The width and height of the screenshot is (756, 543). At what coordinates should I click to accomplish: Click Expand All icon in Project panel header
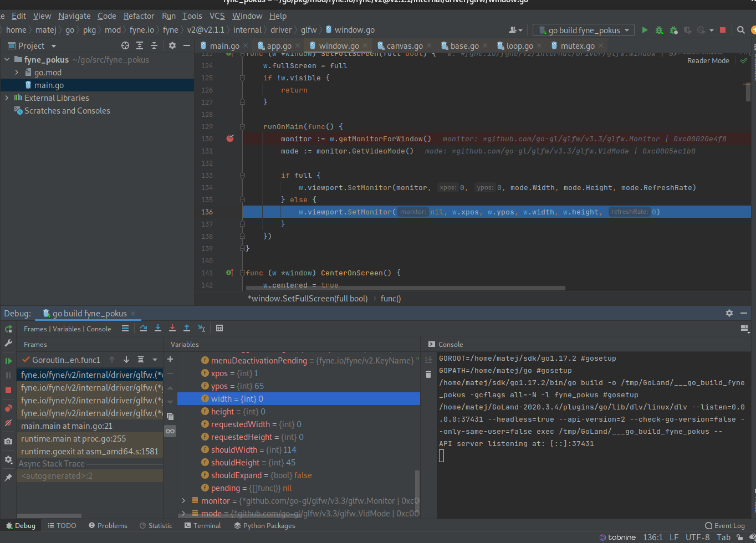point(140,45)
